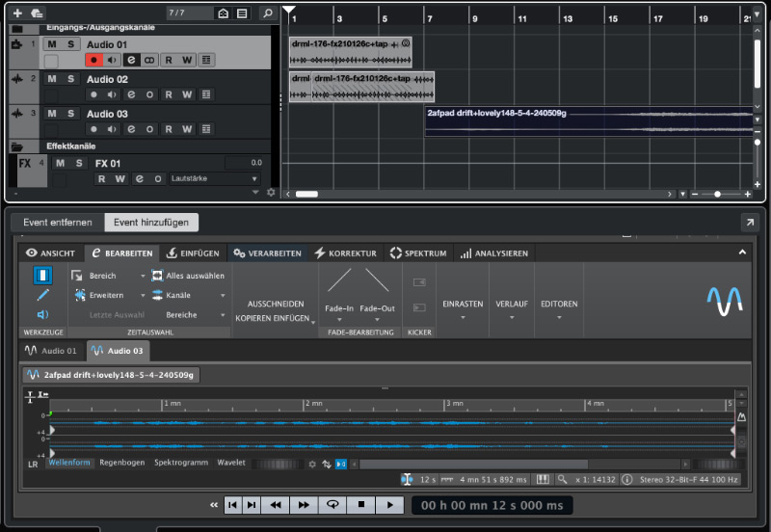The width and height of the screenshot is (771, 532).
Task: Adjust the project horizontal zoom slider
Action: pos(717,195)
